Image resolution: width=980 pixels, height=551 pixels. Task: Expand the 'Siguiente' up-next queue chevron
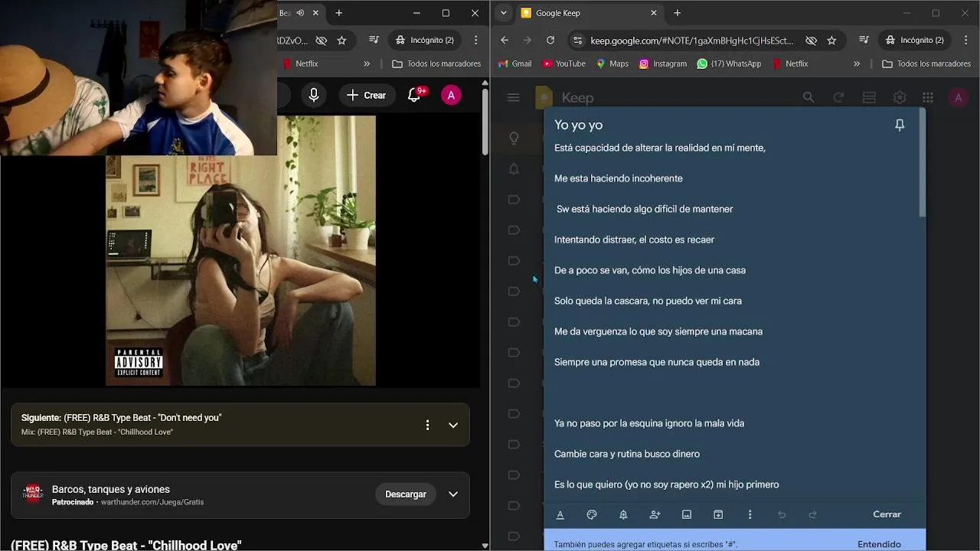pos(453,425)
